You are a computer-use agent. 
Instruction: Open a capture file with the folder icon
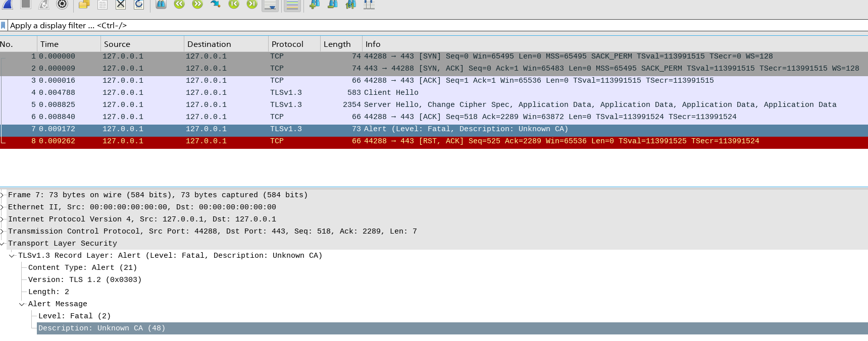tap(84, 4)
